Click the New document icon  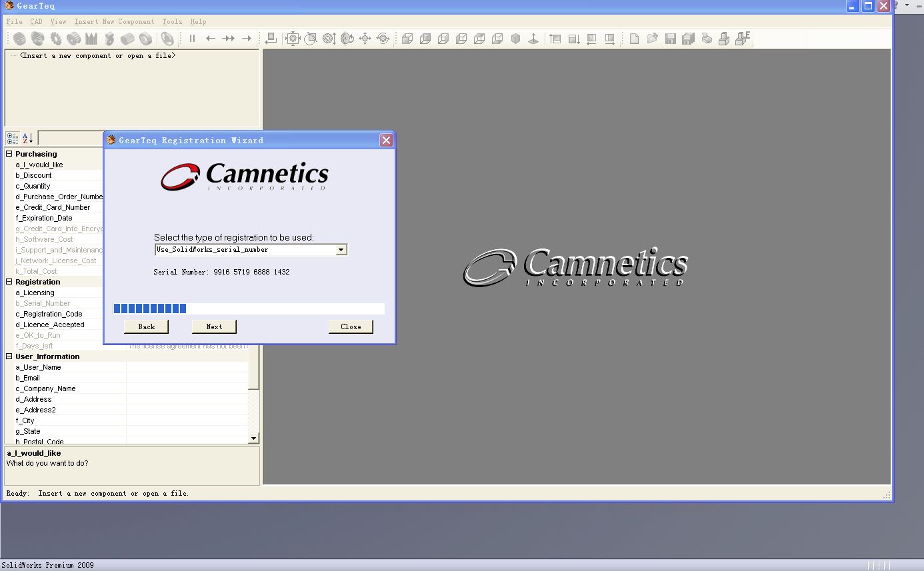tap(634, 39)
